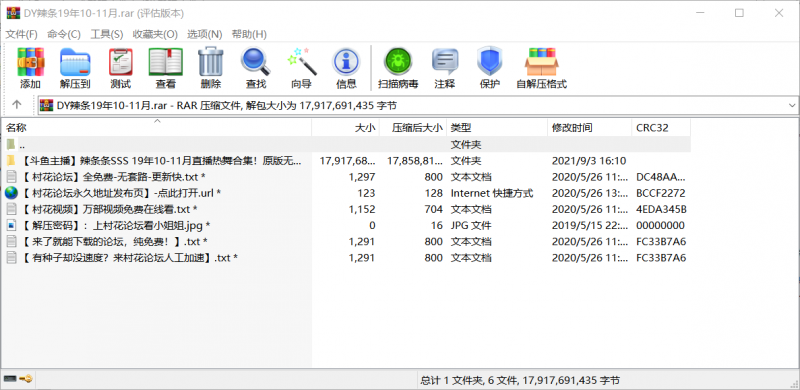Click CRC32 value BCCF2272
This screenshot has width=800, height=390.
[x=661, y=193]
